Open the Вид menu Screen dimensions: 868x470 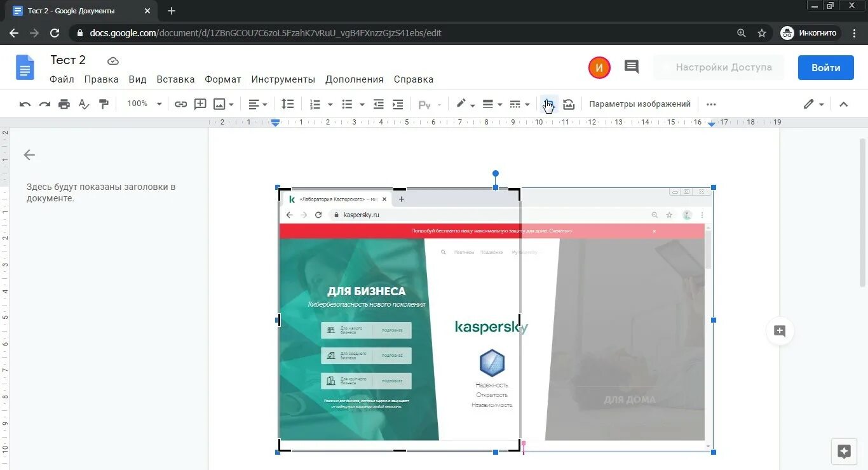pos(137,79)
